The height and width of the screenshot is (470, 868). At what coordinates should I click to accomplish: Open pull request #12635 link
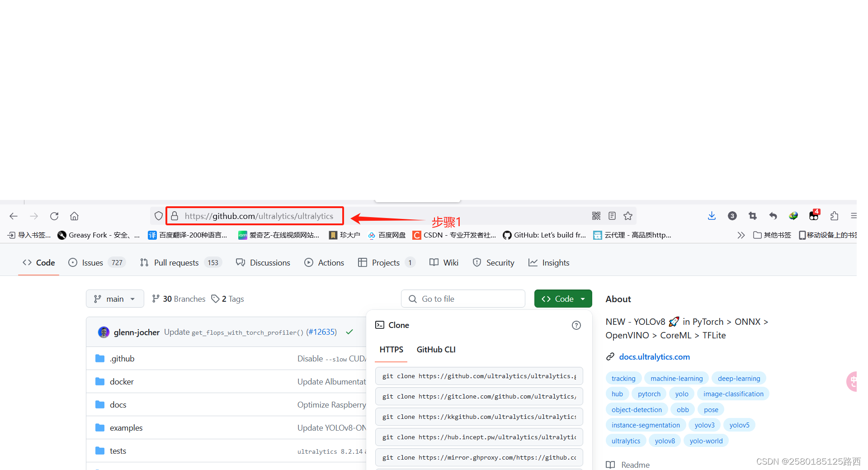point(321,332)
